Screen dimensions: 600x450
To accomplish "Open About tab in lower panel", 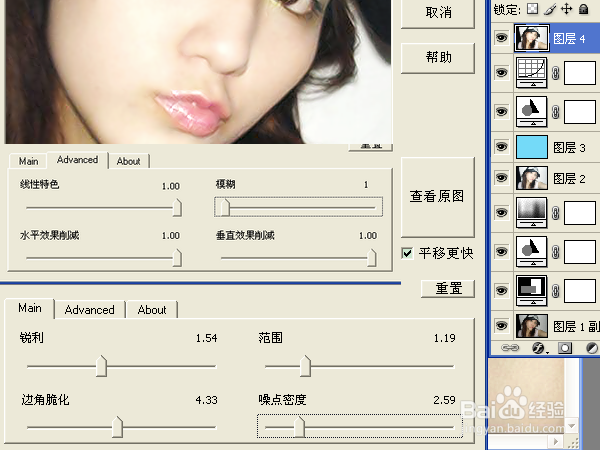I will (x=152, y=310).
